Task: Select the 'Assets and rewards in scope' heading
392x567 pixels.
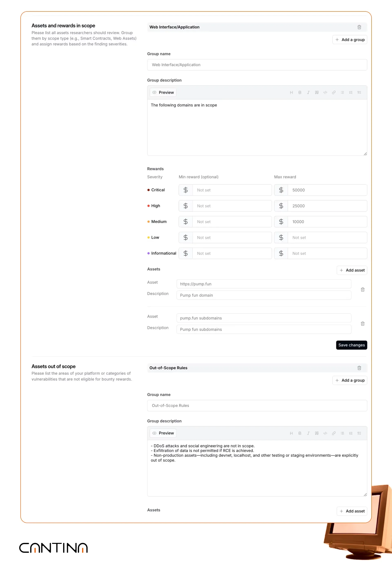Action: coord(63,26)
